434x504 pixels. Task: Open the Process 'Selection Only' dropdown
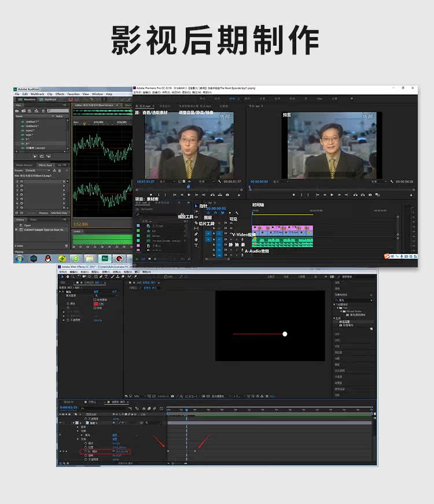coord(59,213)
